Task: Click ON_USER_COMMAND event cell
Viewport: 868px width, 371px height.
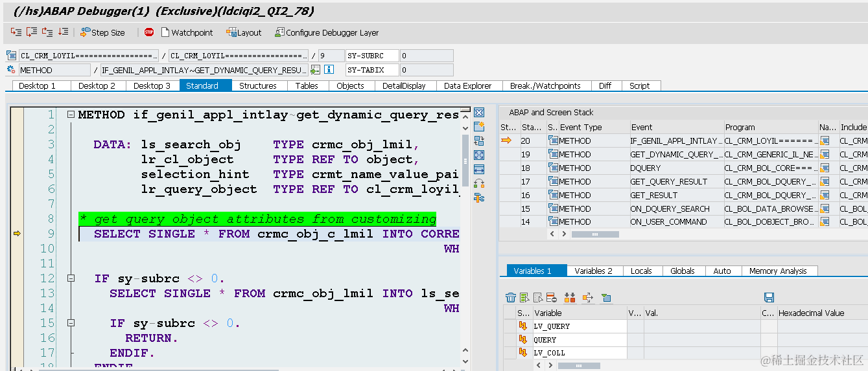Action: click(676, 222)
